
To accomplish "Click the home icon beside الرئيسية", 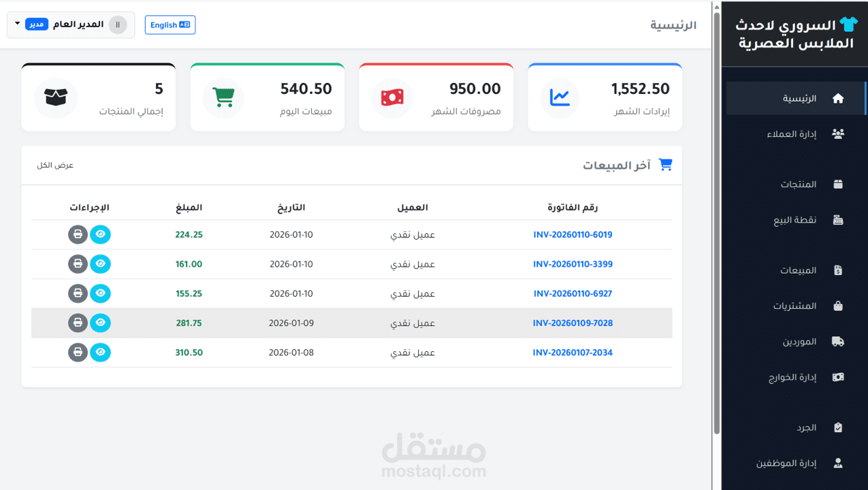I will [x=838, y=98].
